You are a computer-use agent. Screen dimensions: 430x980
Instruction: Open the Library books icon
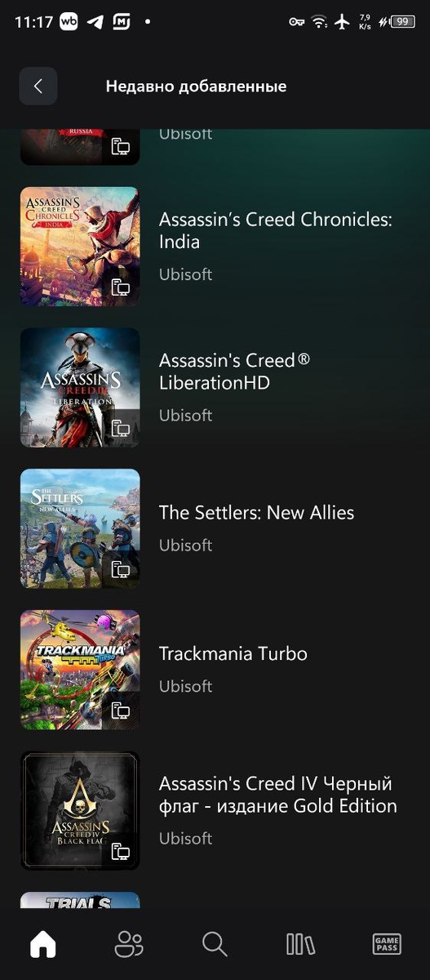[x=300, y=945]
